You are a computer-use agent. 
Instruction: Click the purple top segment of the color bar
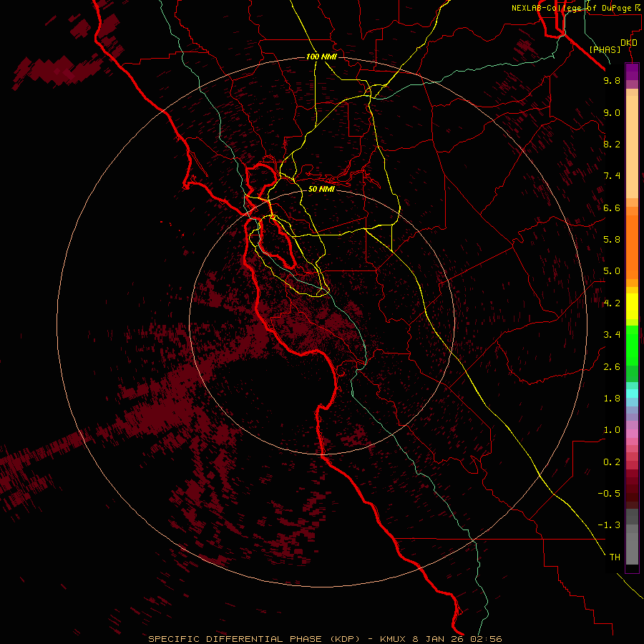(x=632, y=72)
